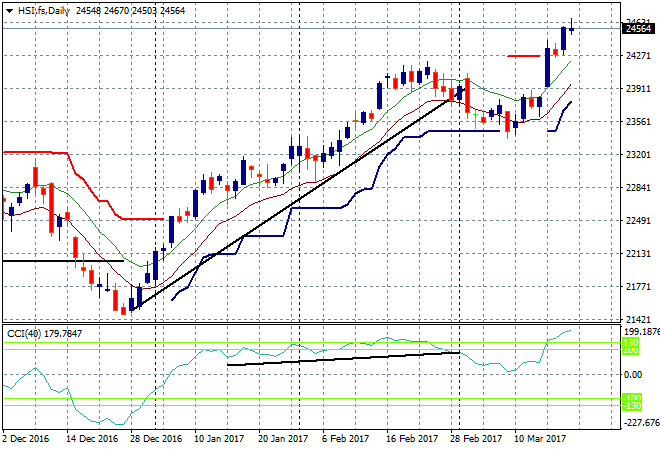Select the black horizontal line near 22131
The height and width of the screenshot is (450, 660).
tap(63, 261)
